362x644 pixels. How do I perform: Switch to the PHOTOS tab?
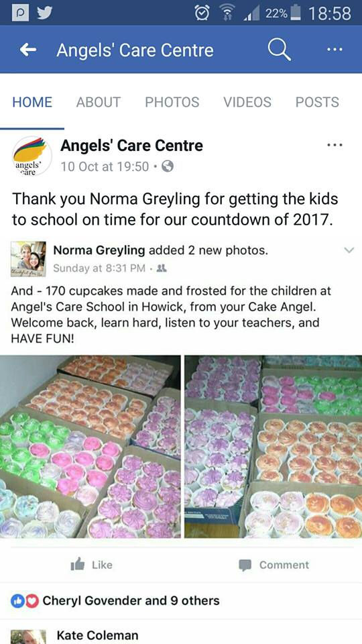click(172, 102)
